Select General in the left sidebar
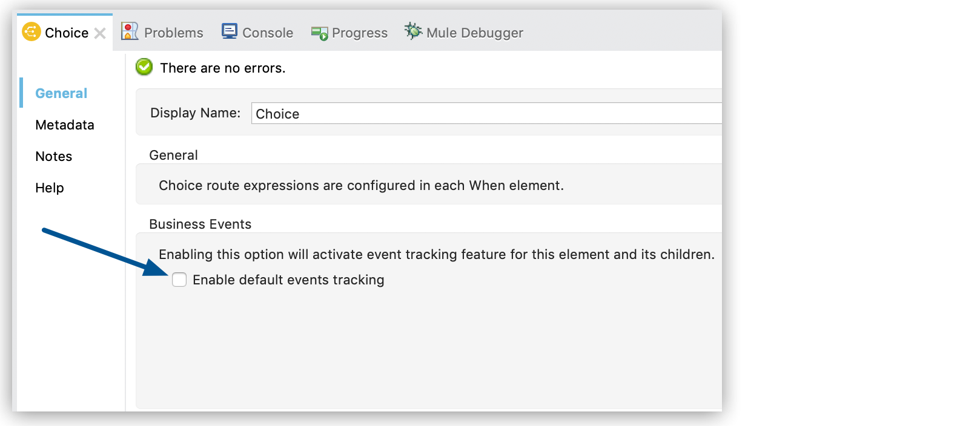 (61, 93)
